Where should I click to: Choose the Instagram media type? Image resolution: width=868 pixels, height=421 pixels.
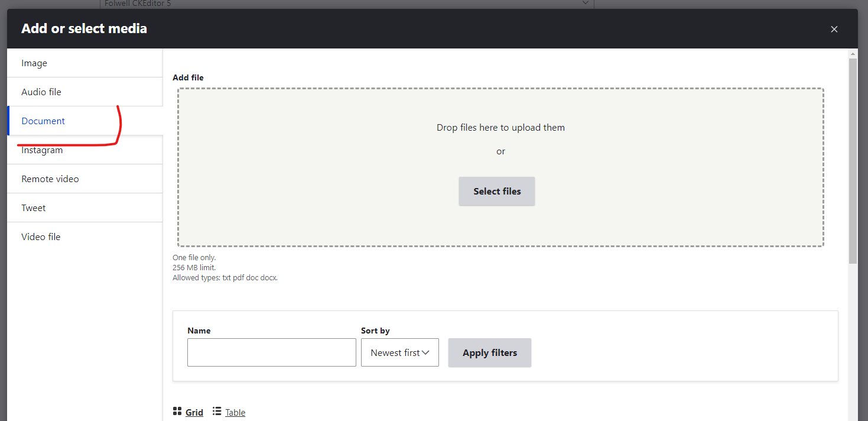[42, 150]
